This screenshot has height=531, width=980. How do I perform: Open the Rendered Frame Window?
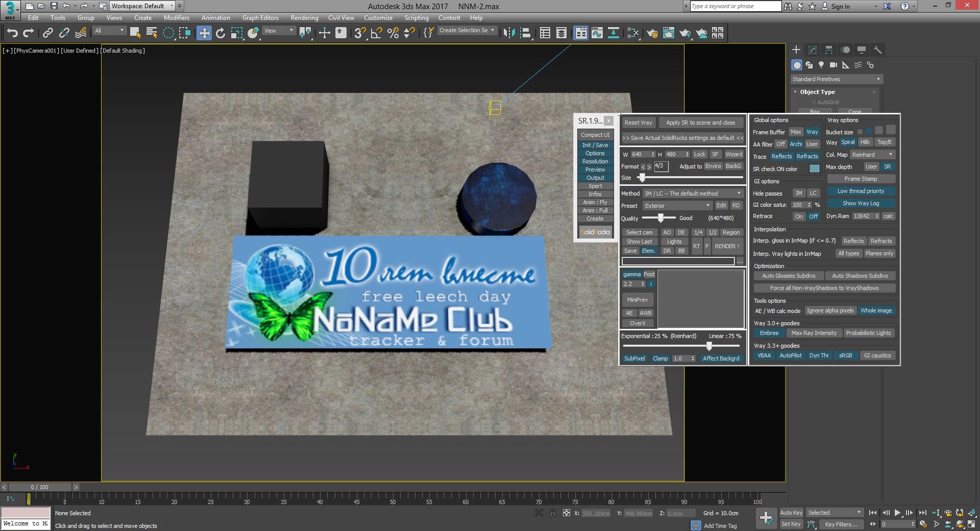coord(669,33)
